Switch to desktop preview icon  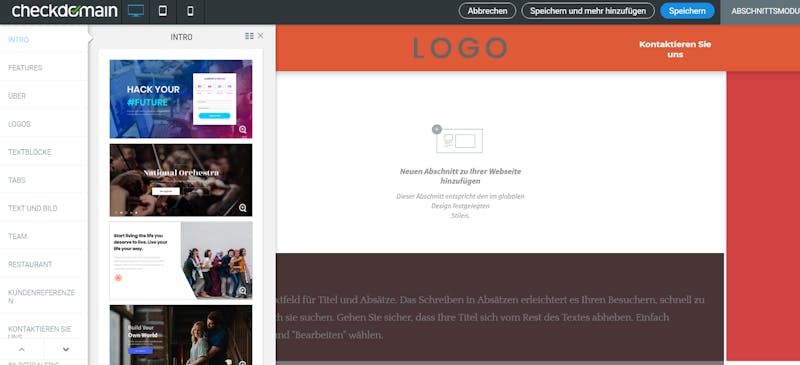tap(136, 11)
